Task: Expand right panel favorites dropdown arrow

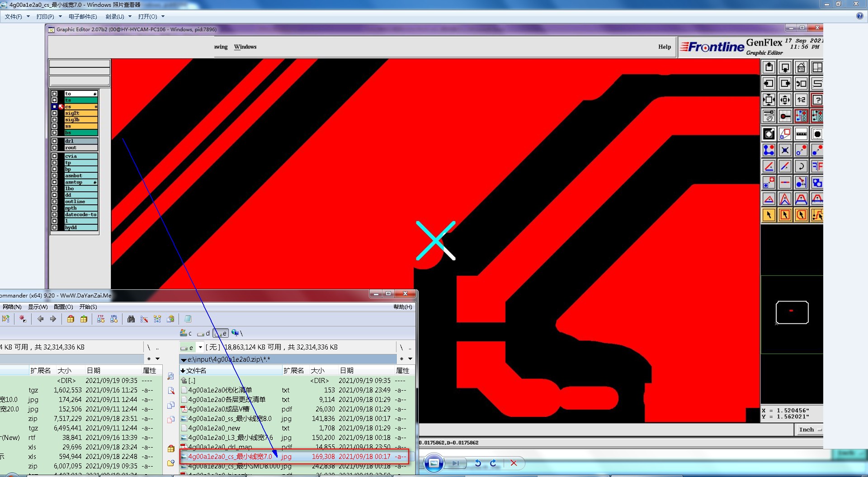Action: (x=410, y=359)
